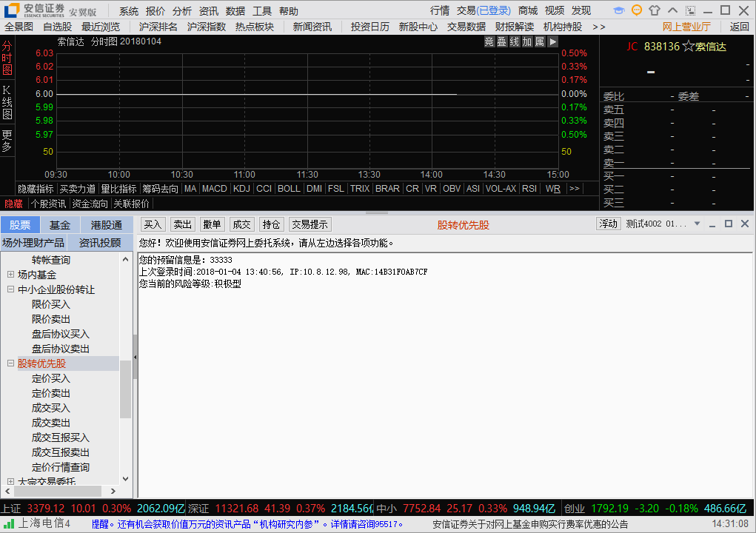
Task: Click the play arrow chart icon
Action: (552, 41)
